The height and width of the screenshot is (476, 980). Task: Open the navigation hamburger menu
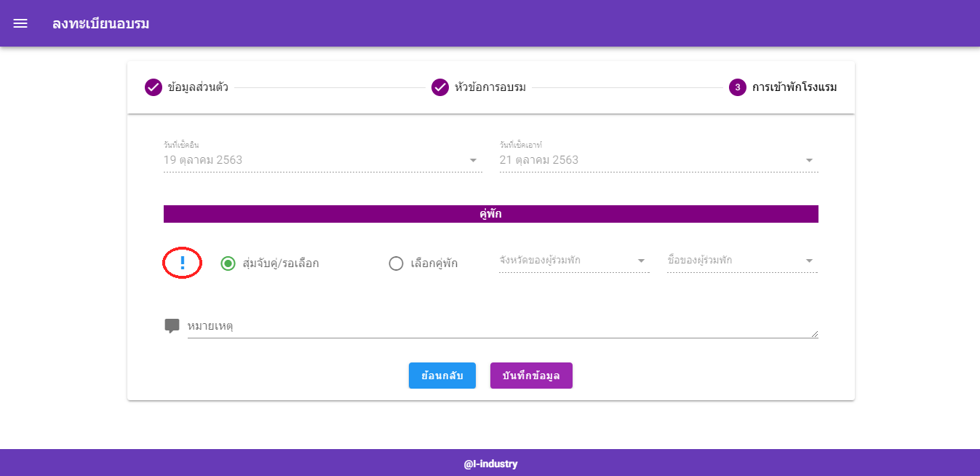click(20, 23)
